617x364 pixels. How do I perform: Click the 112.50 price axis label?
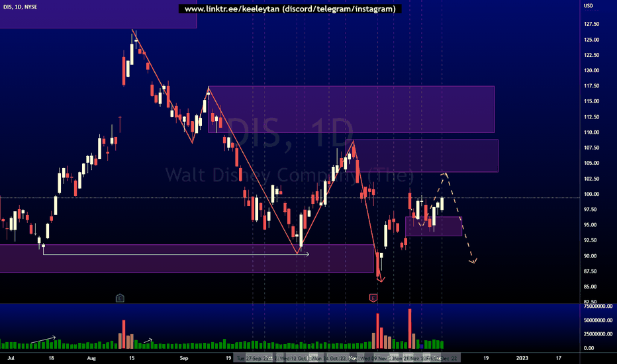[x=591, y=117]
